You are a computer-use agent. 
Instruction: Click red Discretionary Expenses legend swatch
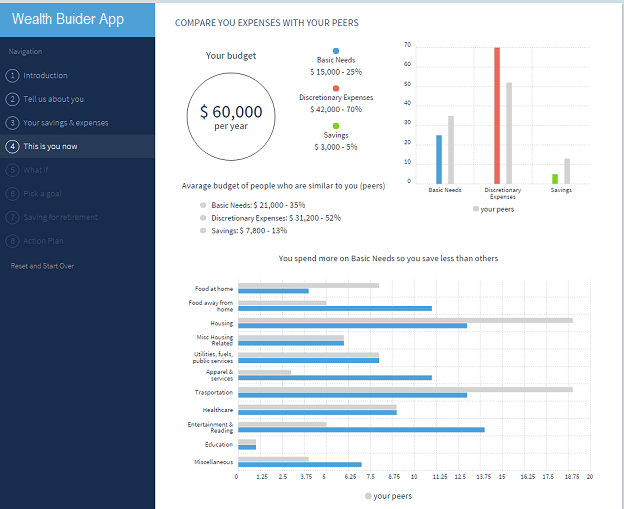[x=336, y=88]
